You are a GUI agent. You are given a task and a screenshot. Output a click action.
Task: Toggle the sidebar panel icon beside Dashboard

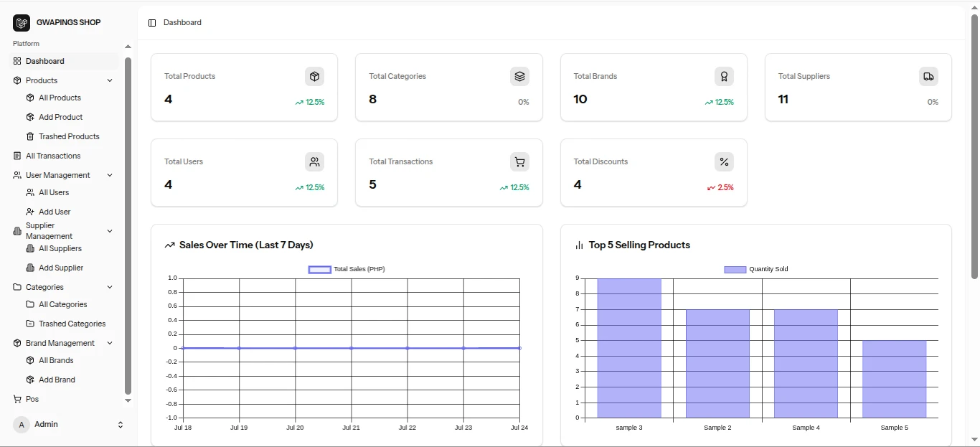[x=152, y=23]
